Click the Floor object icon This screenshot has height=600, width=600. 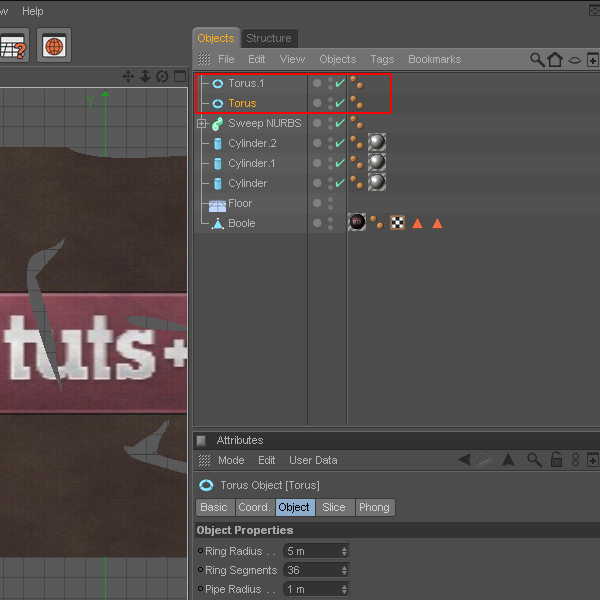point(217,205)
